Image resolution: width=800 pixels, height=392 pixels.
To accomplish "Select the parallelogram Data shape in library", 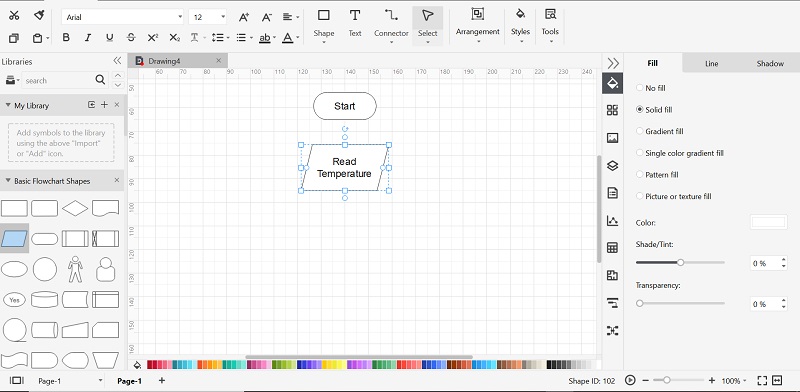I will pos(14,238).
